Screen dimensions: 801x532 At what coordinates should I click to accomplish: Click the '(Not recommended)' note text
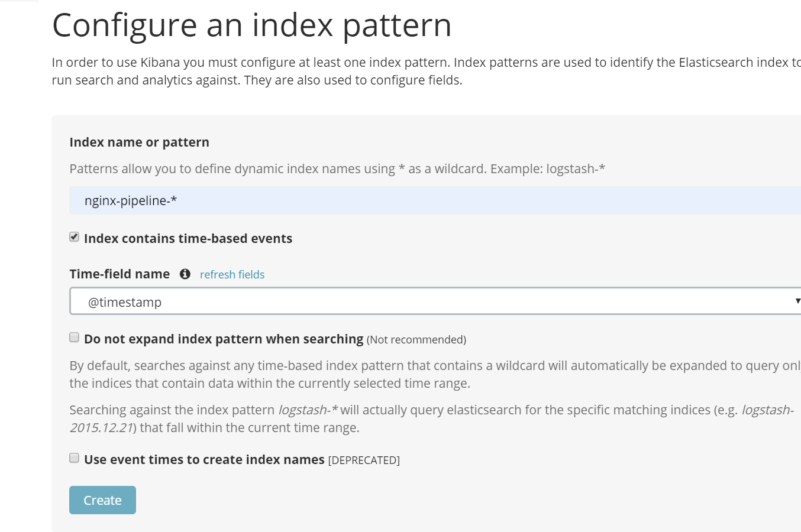[416, 339]
